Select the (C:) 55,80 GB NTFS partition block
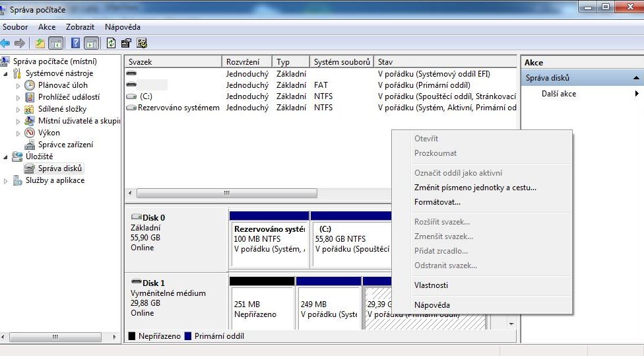The height and width of the screenshot is (356, 644). click(351, 239)
